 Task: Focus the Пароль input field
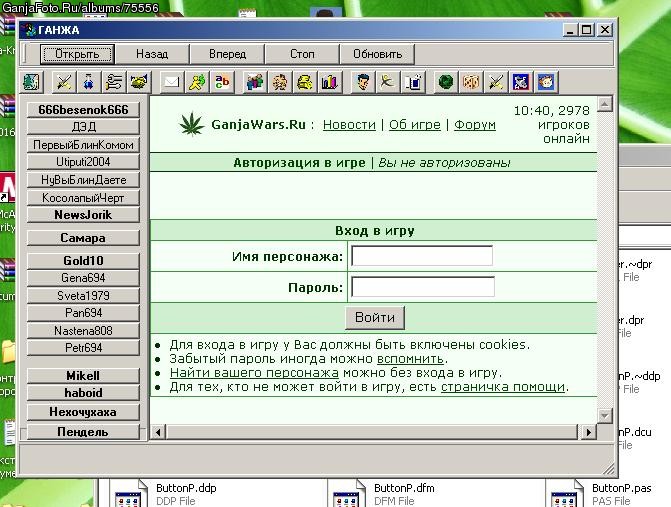pyautogui.click(x=423, y=287)
